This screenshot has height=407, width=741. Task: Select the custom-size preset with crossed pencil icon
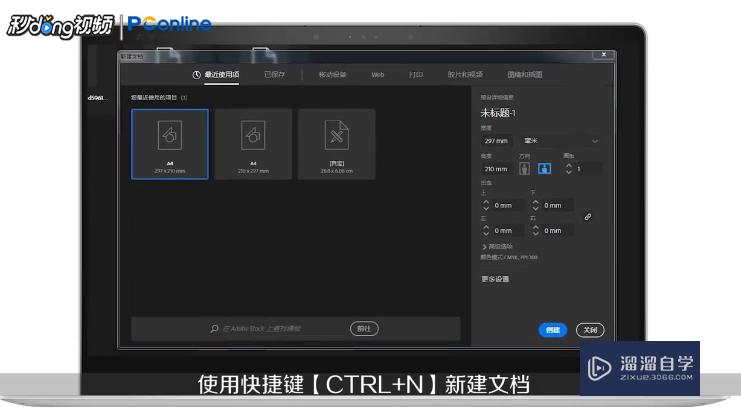(x=336, y=144)
